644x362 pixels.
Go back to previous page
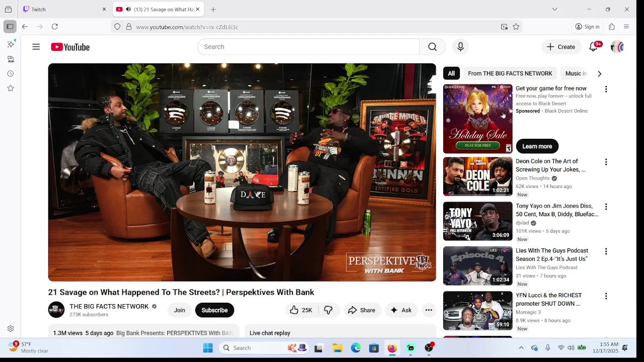click(25, 27)
